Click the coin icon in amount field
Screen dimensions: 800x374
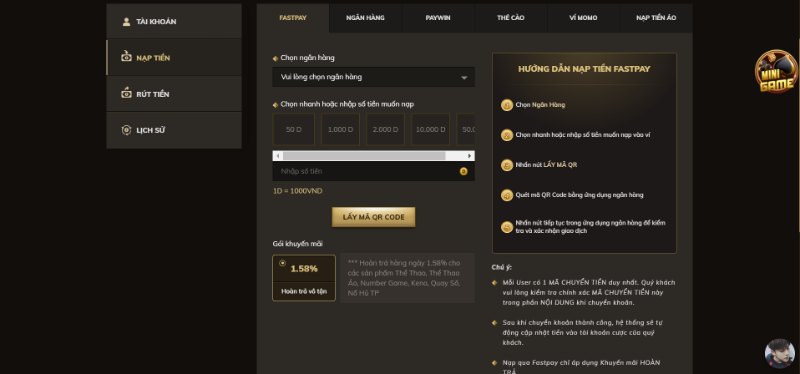(463, 171)
